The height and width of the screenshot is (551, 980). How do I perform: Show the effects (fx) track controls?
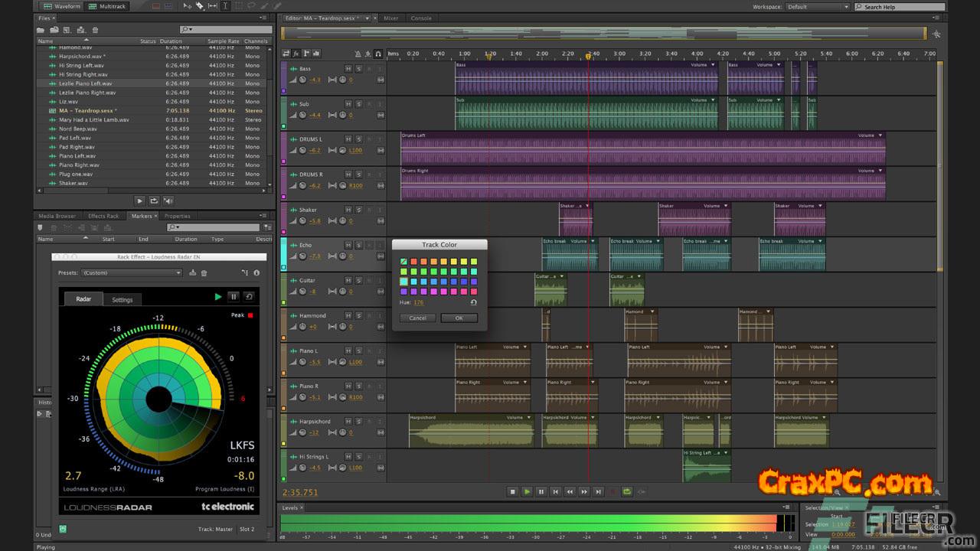click(x=296, y=54)
